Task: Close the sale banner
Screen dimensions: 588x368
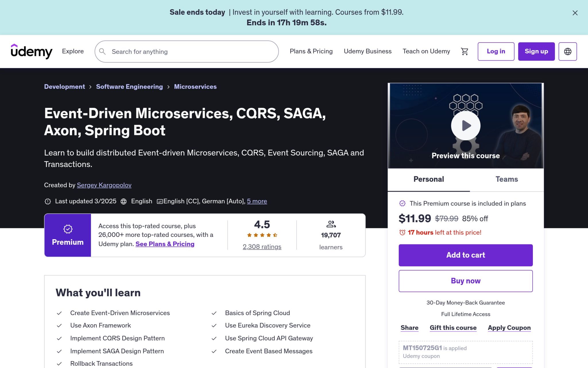Action: tap(575, 13)
